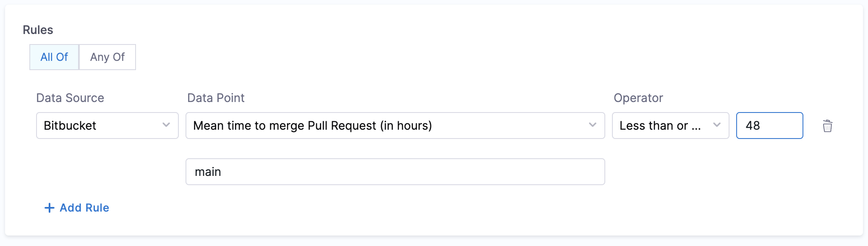Screen dimensions: 868x246
Task: Click the Add Rule link
Action: [84, 208]
